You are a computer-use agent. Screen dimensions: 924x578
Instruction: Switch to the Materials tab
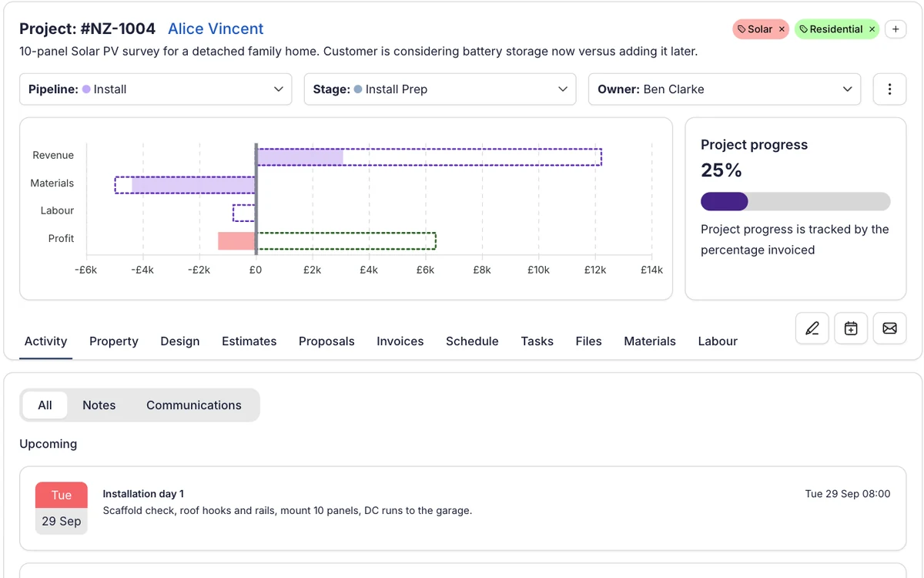pyautogui.click(x=650, y=341)
